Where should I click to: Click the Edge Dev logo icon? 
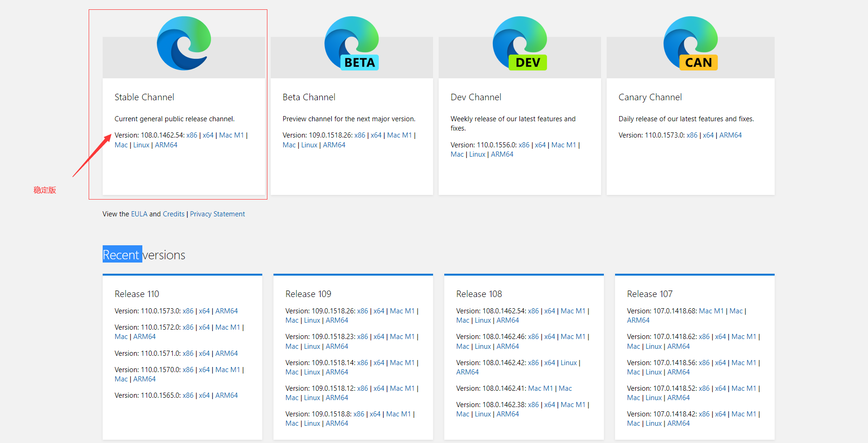tap(520, 43)
